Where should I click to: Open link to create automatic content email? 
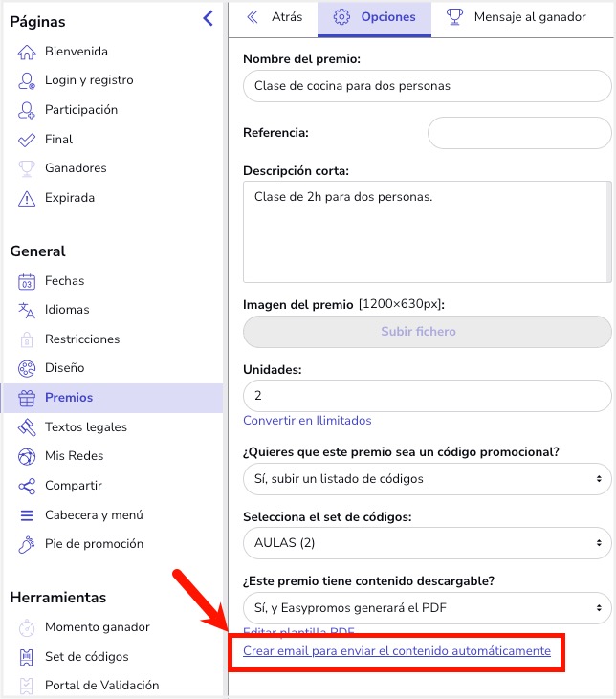[x=397, y=651]
